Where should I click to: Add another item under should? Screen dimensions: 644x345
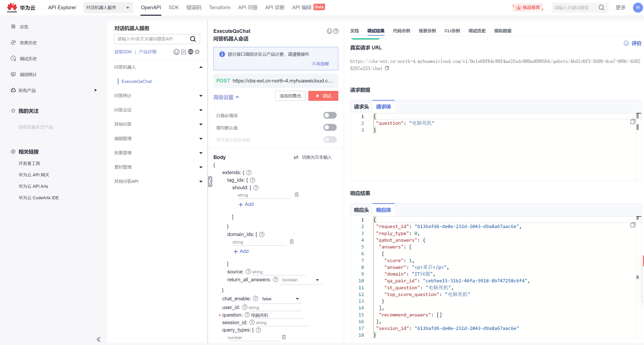click(246, 204)
